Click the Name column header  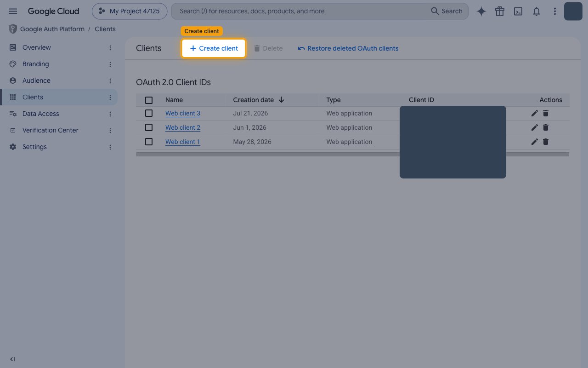pyautogui.click(x=174, y=100)
